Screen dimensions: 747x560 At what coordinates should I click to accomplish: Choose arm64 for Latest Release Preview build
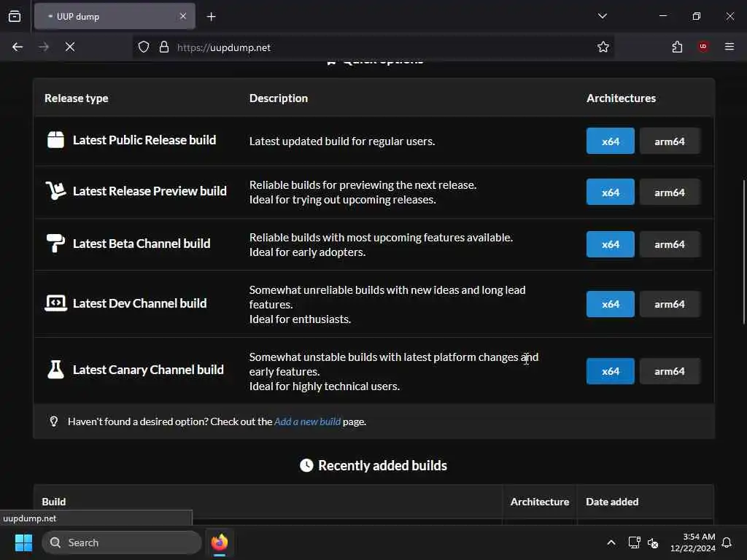[670, 192]
